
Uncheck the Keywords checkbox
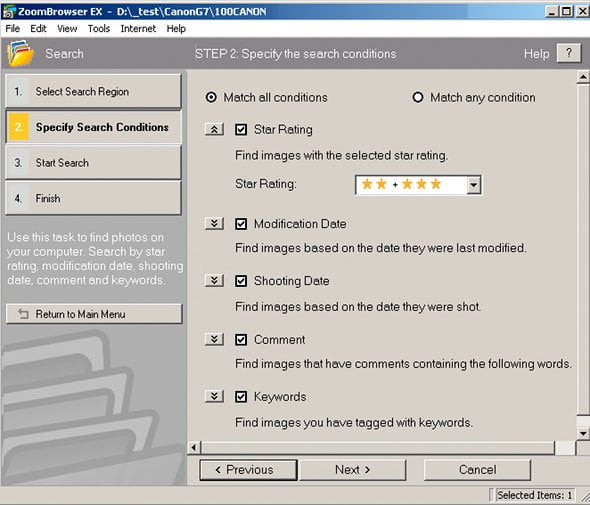point(241,397)
